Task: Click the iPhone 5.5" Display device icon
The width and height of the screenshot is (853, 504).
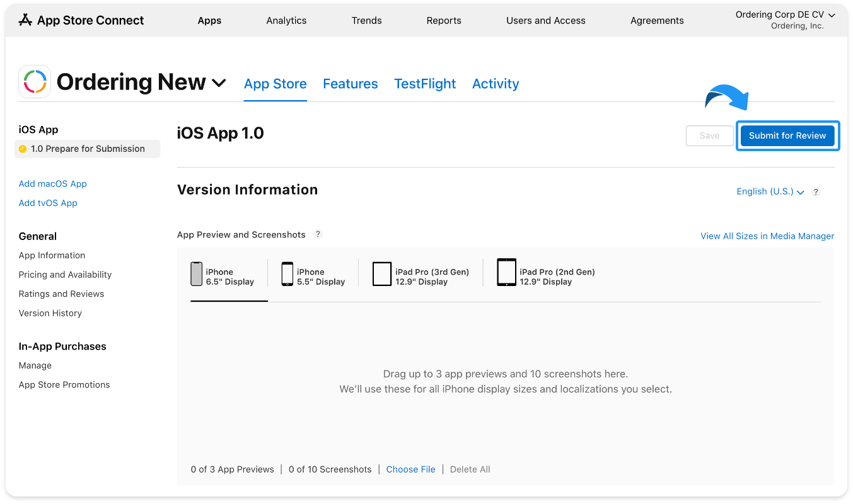Action: tap(287, 274)
